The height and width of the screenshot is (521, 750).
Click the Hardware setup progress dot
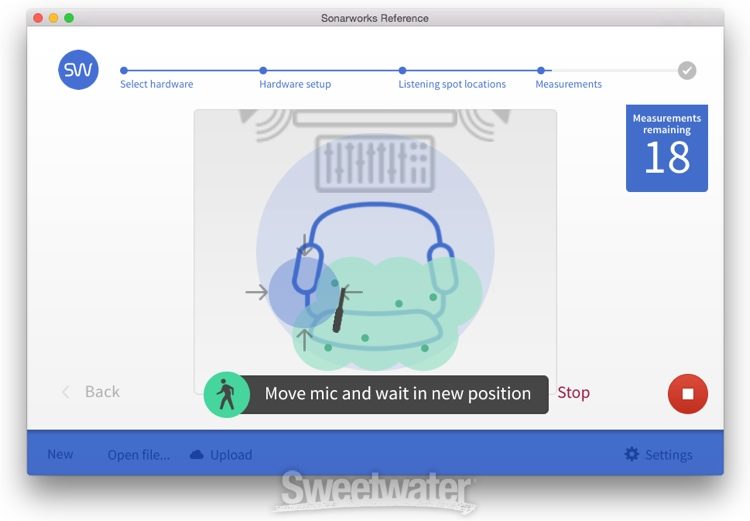pyautogui.click(x=263, y=70)
